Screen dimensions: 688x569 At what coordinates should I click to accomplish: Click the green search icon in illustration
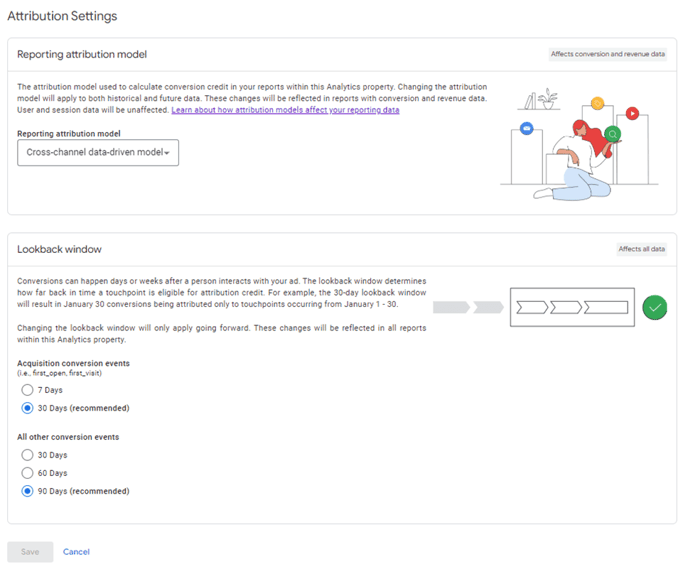click(613, 134)
